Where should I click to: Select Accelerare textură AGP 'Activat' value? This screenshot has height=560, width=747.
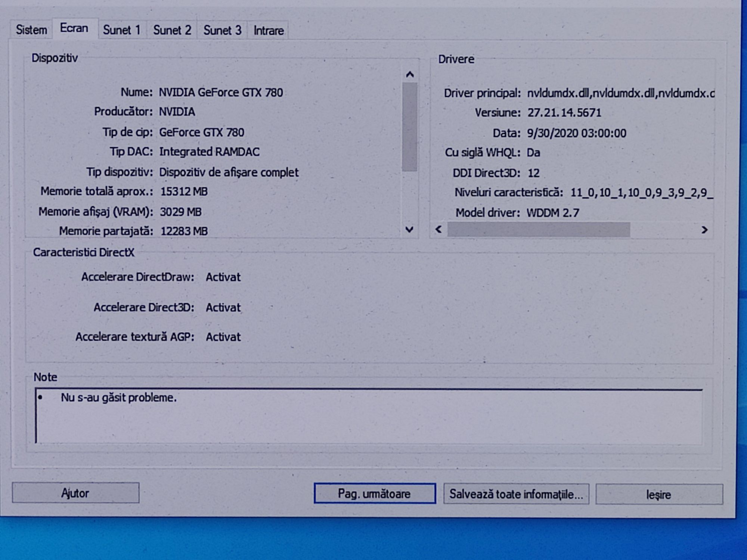[223, 337]
